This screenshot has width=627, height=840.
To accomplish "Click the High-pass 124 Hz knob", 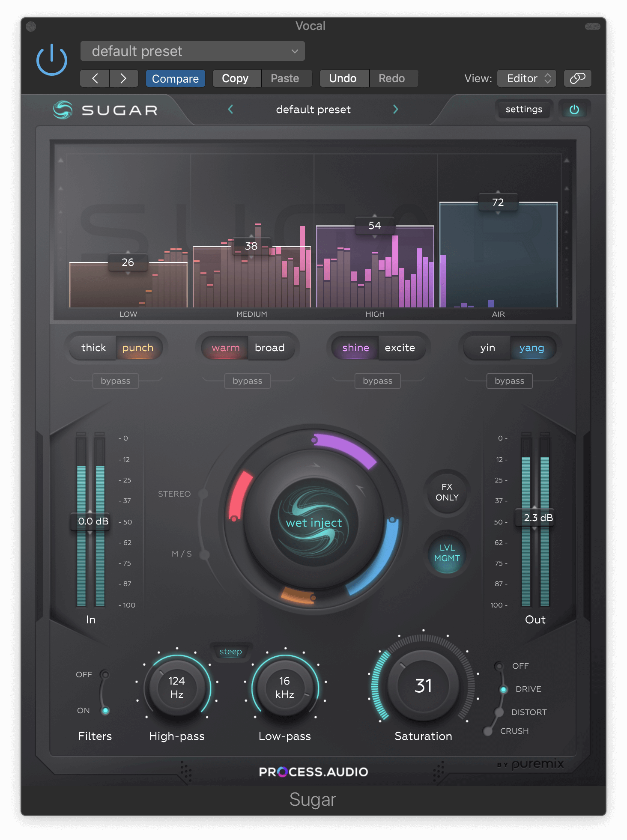I will (x=177, y=688).
